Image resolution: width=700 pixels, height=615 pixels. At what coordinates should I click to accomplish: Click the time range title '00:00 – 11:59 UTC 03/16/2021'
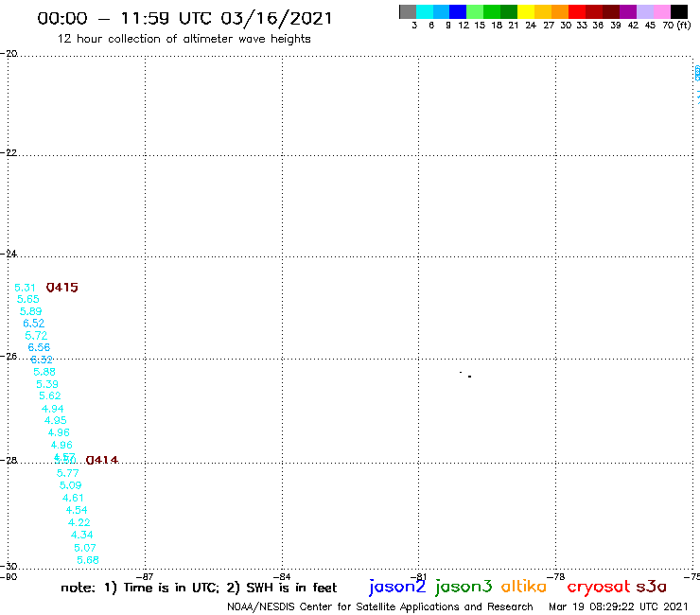(x=184, y=18)
